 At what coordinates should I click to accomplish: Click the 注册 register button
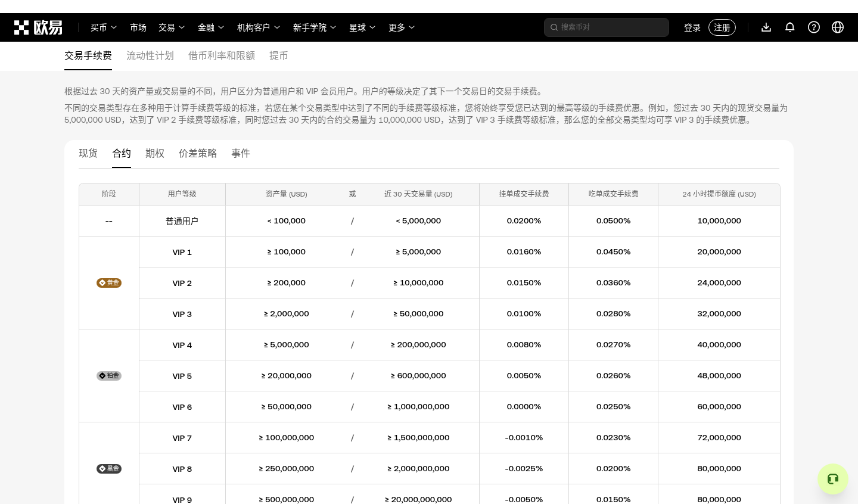tap(722, 27)
